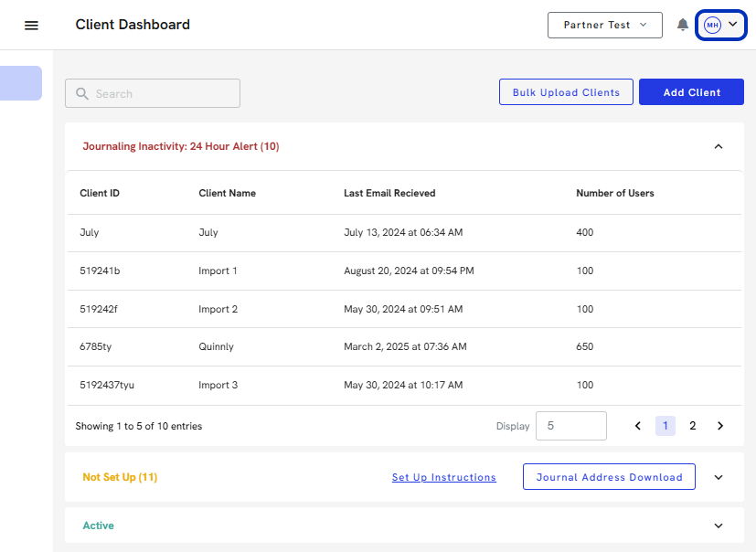The image size is (756, 552).
Task: Click the MH user avatar
Action: click(712, 25)
